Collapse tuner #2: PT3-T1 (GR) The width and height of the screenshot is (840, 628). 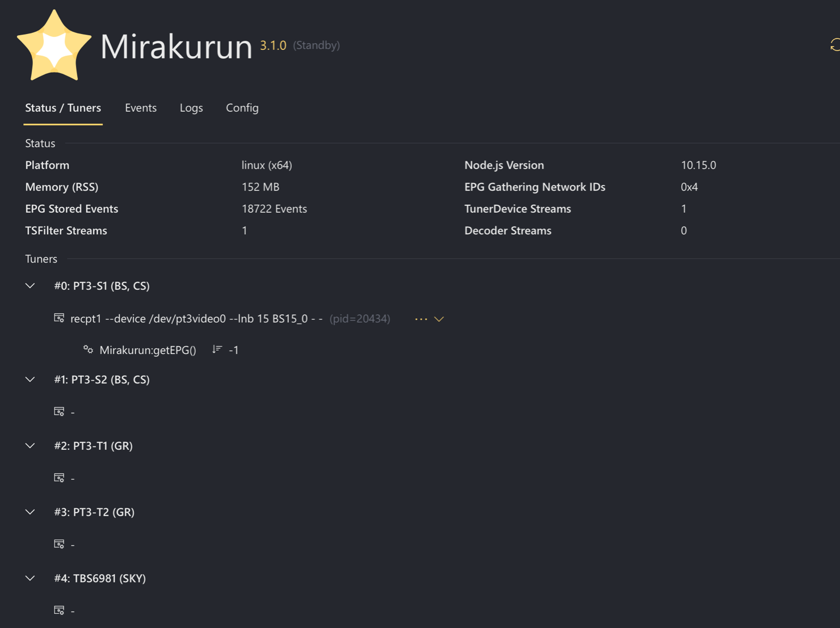(x=30, y=446)
